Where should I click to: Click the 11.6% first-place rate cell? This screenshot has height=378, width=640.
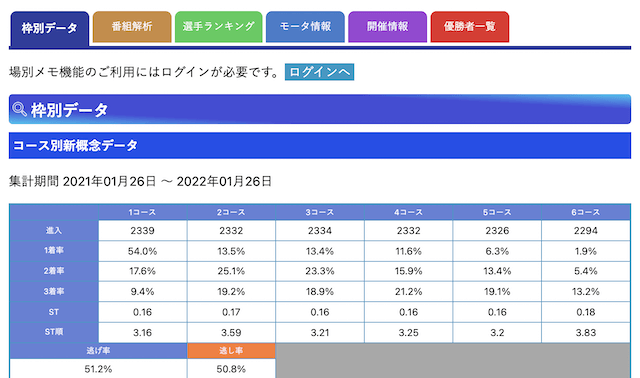(409, 251)
